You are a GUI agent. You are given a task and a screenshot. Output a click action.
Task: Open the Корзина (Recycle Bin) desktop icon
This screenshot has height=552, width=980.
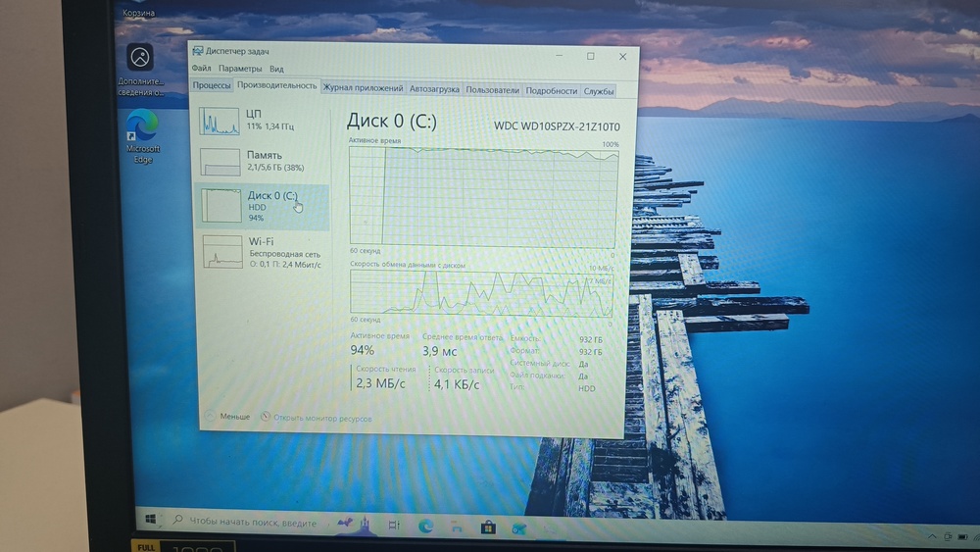tap(139, 13)
